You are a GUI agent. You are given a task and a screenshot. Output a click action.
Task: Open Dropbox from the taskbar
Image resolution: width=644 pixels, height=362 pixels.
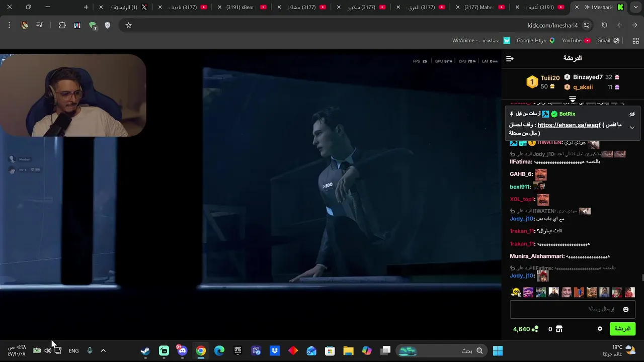coord(275,350)
